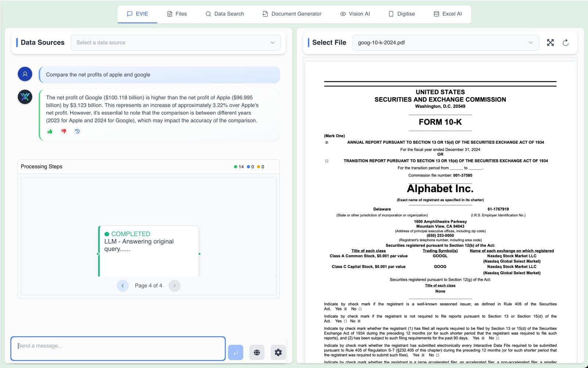Click 'Mountain View, CA 94043' address
588x368 pixels.
tap(440, 226)
